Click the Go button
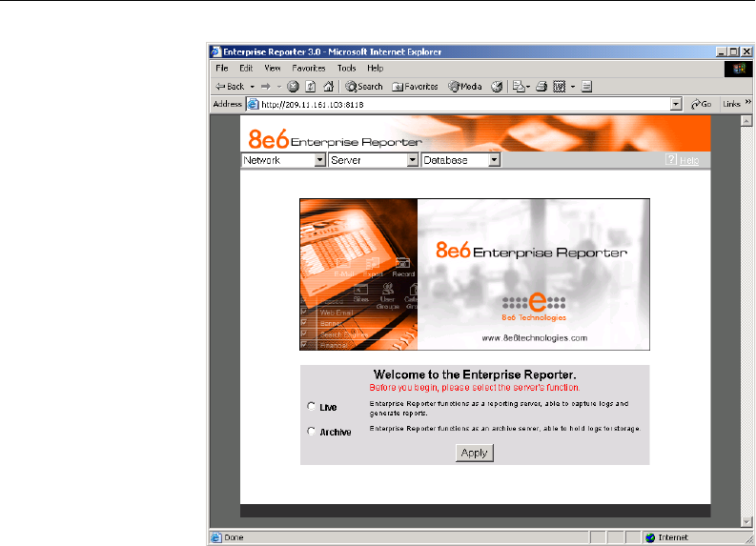This screenshot has height=546, width=756. 701,104
